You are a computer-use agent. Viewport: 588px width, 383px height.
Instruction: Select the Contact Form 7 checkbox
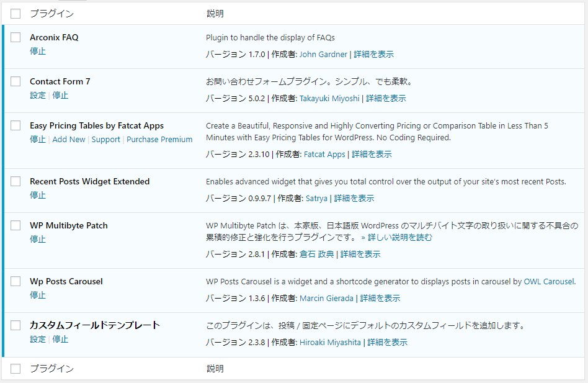point(16,81)
